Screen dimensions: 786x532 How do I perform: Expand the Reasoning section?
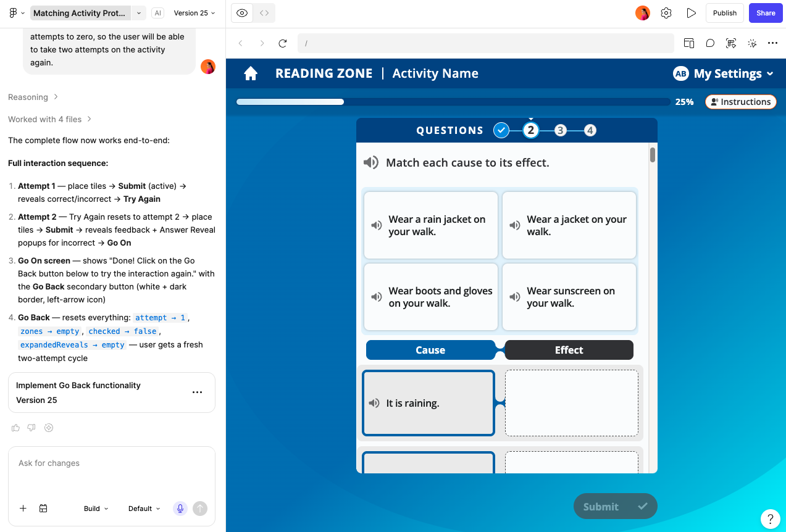(x=33, y=97)
